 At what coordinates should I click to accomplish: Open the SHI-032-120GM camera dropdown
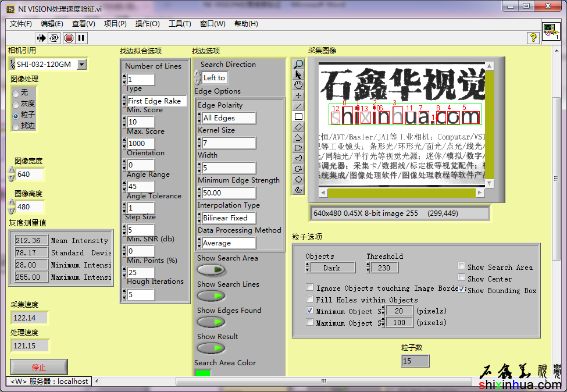coord(81,65)
